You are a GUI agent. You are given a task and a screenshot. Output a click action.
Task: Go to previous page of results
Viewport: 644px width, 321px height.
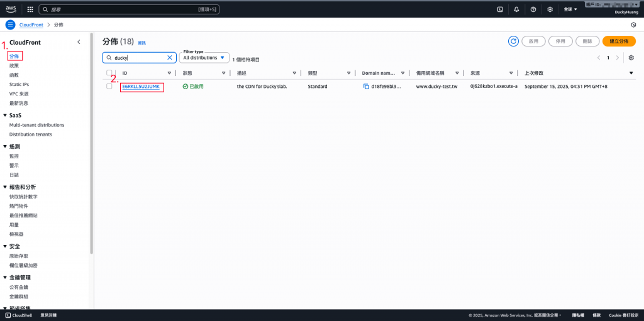point(599,58)
